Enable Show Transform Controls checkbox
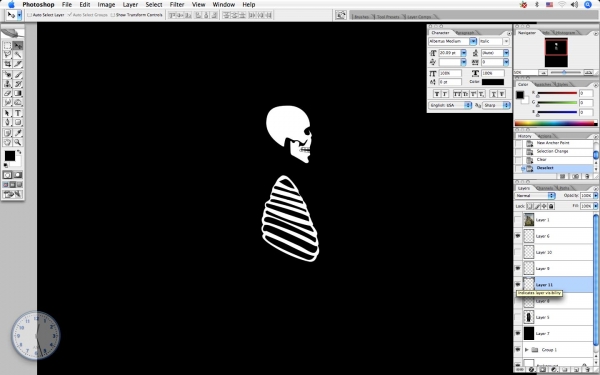This screenshot has height=375, width=600. click(112, 15)
